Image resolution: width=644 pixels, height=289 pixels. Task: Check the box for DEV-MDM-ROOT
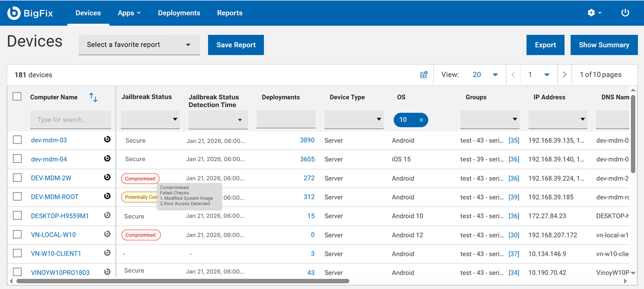point(17,196)
